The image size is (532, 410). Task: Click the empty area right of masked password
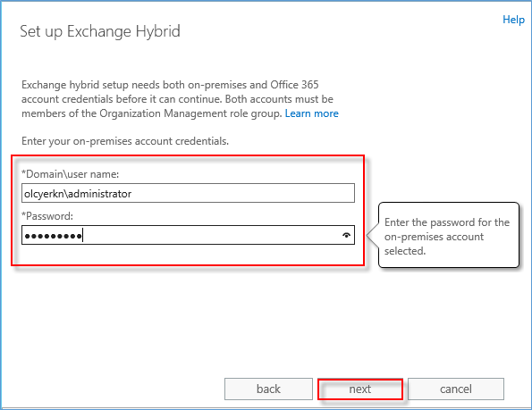pos(210,235)
